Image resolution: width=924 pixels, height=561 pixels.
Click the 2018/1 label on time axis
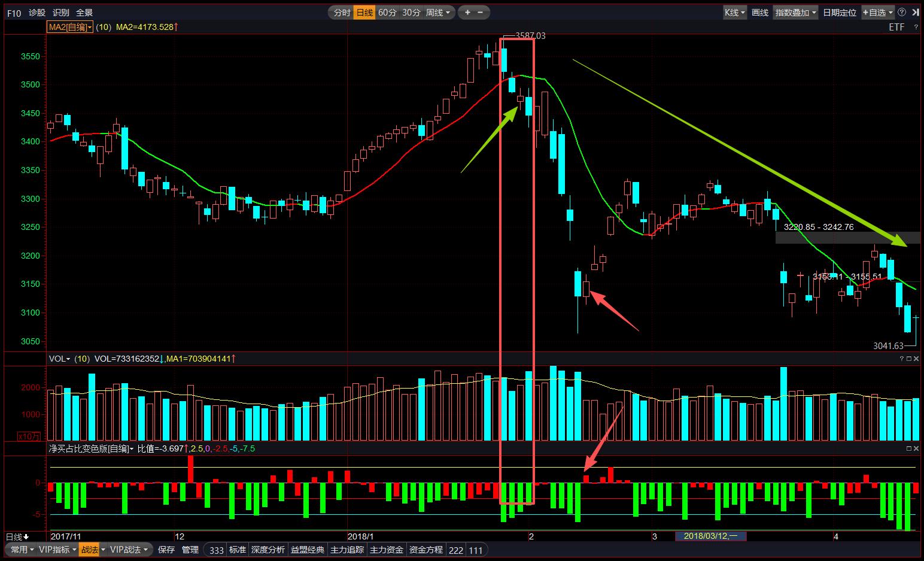point(361,536)
